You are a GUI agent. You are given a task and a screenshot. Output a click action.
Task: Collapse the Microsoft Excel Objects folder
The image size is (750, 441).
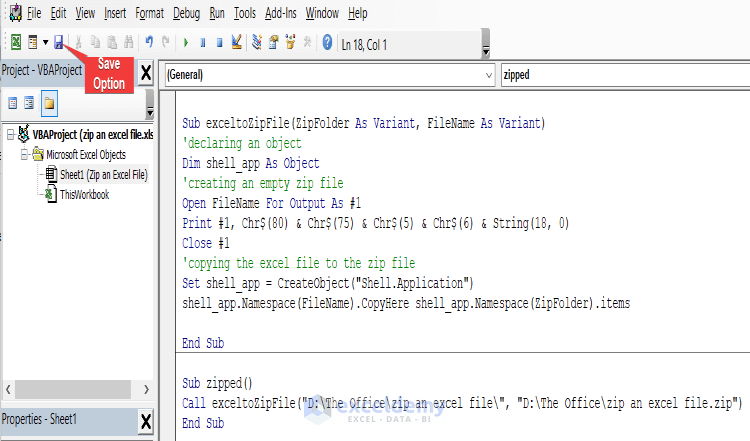click(x=25, y=154)
